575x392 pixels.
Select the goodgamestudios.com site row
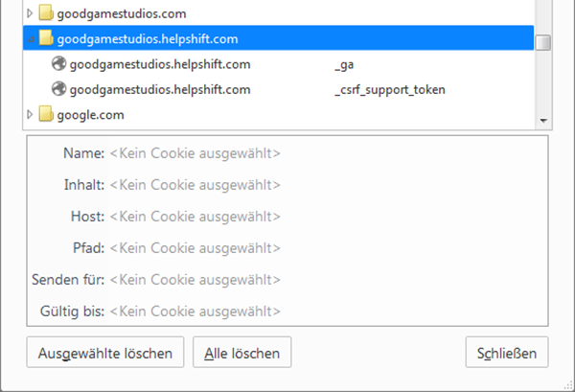(x=278, y=13)
